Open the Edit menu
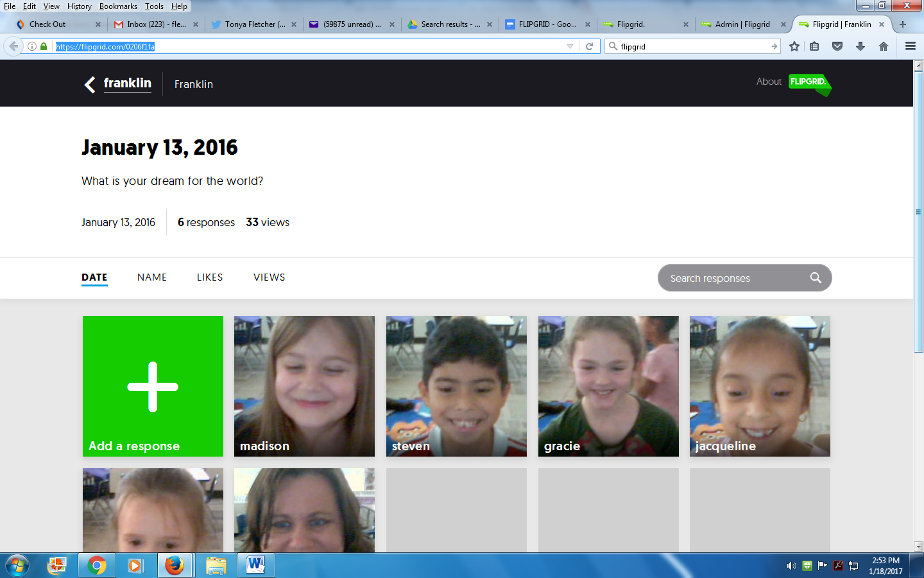The width and height of the screenshot is (924, 578). pos(30,6)
